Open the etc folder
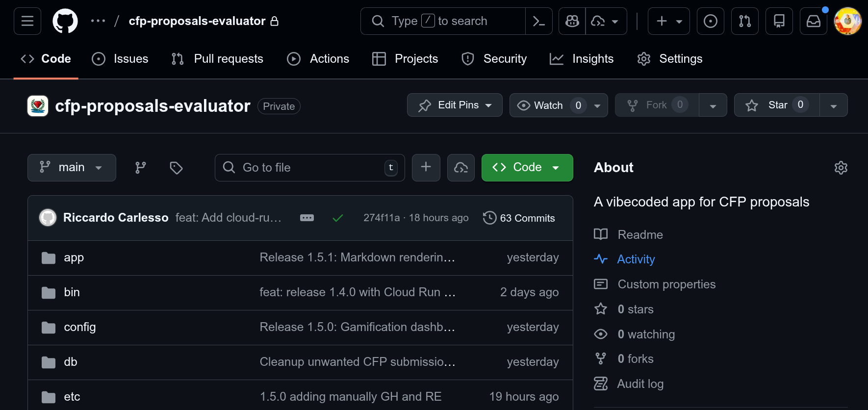The width and height of the screenshot is (868, 410). click(x=72, y=397)
